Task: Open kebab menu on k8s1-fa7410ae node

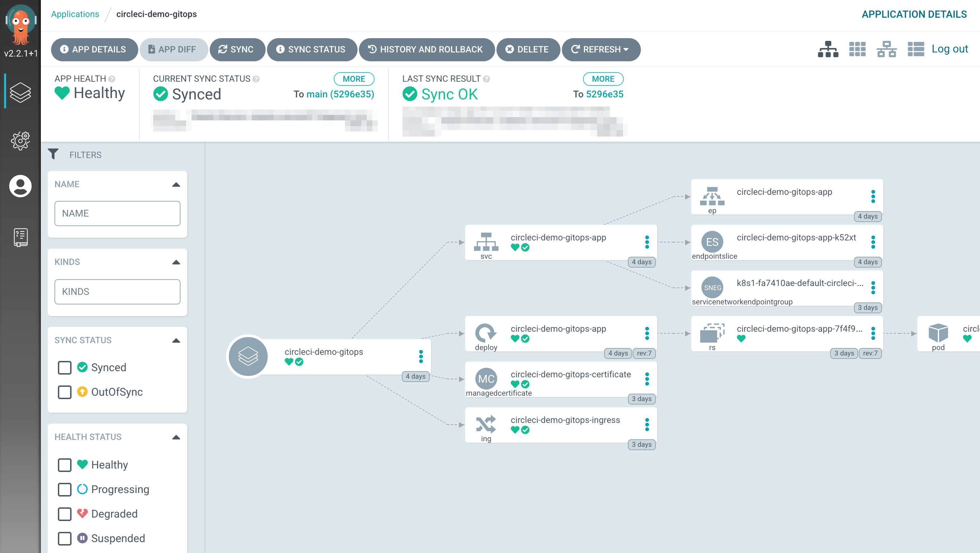Action: 873,287
